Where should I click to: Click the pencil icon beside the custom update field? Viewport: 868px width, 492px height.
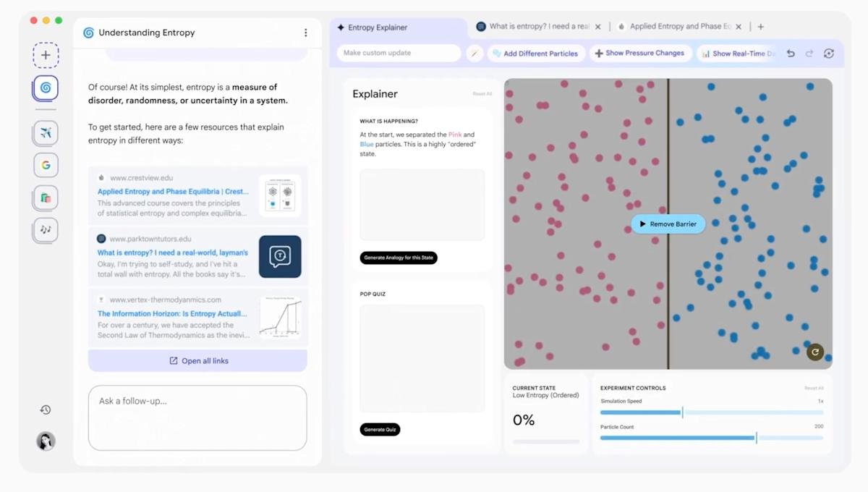click(475, 53)
